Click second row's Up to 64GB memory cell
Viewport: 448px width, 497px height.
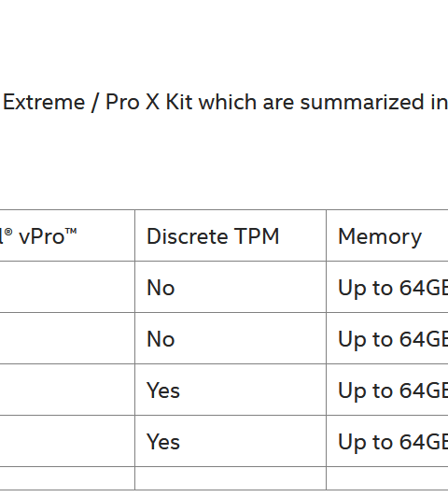pyautogui.click(x=387, y=338)
